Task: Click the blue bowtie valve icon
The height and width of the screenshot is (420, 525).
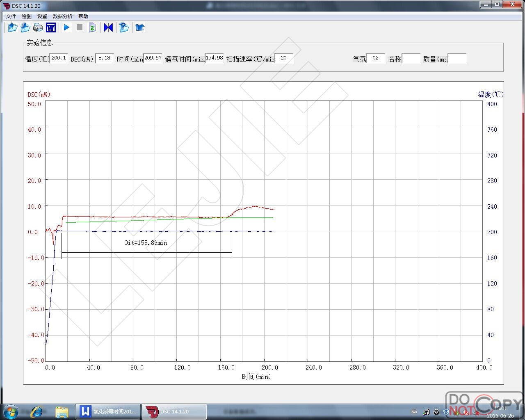Action: pos(108,27)
